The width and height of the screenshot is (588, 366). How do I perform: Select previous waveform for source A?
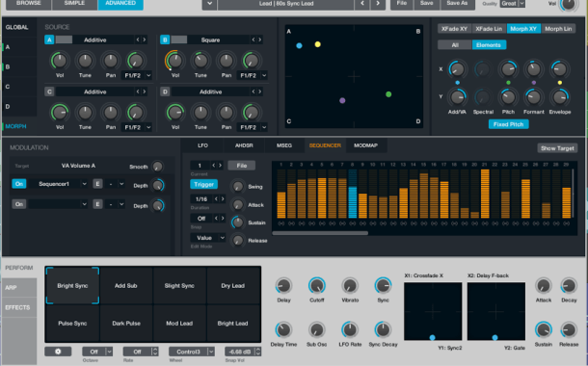click(x=138, y=39)
